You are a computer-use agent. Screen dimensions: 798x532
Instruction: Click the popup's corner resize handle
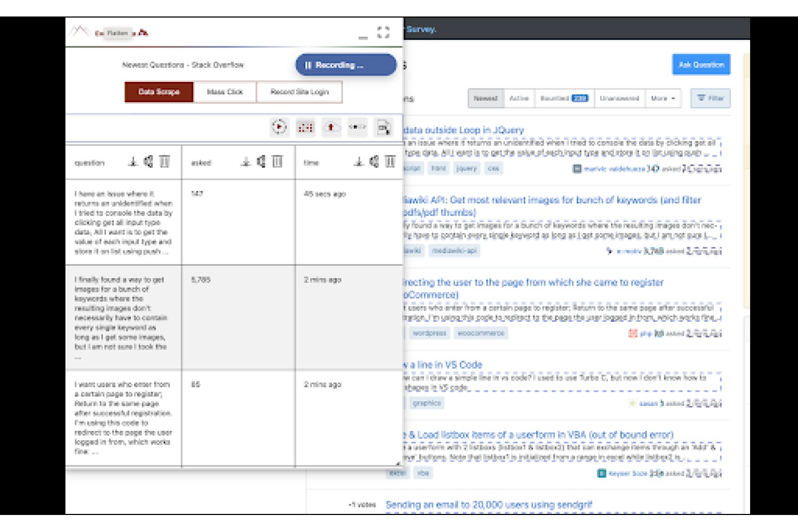coord(397,463)
